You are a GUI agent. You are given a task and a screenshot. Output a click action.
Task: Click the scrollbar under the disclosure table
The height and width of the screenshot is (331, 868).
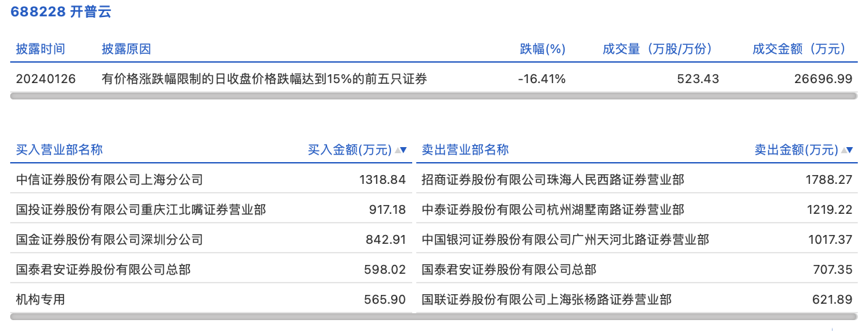pyautogui.click(x=433, y=96)
